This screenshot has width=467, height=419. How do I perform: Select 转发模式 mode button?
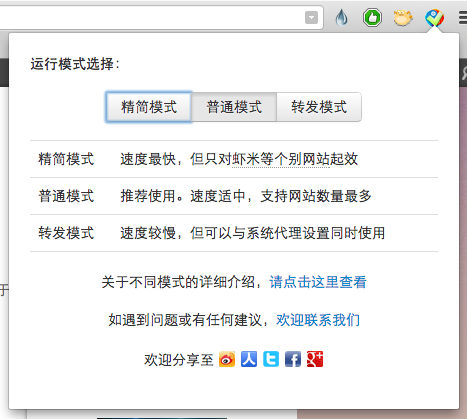(x=319, y=107)
